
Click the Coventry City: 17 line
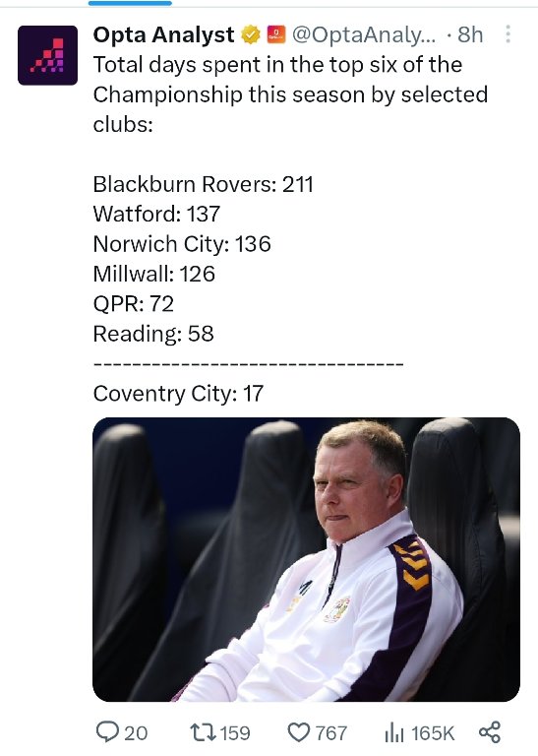(x=178, y=394)
